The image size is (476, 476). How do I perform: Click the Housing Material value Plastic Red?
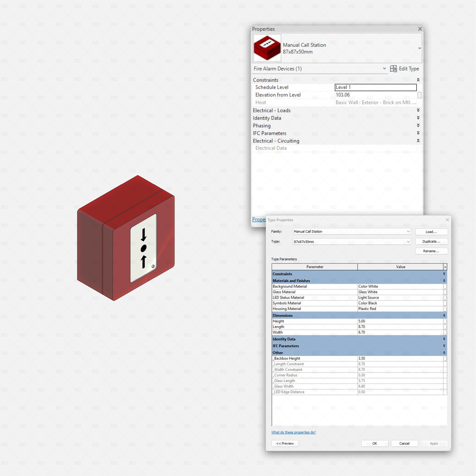click(400, 309)
